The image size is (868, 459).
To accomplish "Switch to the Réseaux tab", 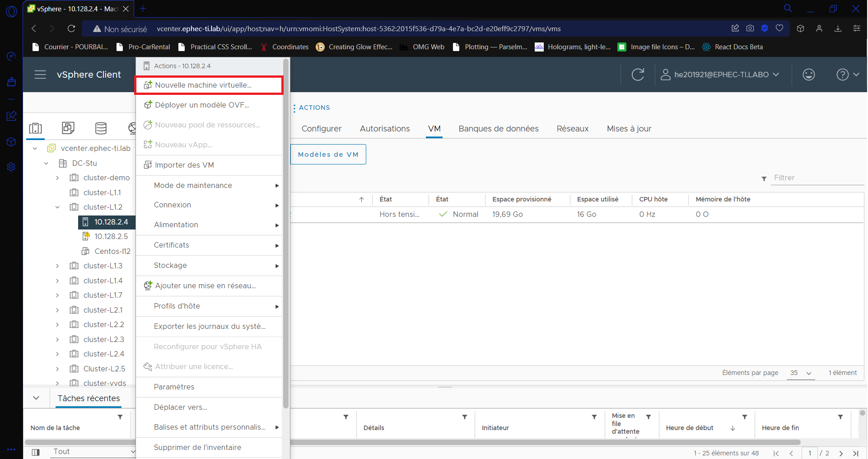I will pyautogui.click(x=573, y=129).
